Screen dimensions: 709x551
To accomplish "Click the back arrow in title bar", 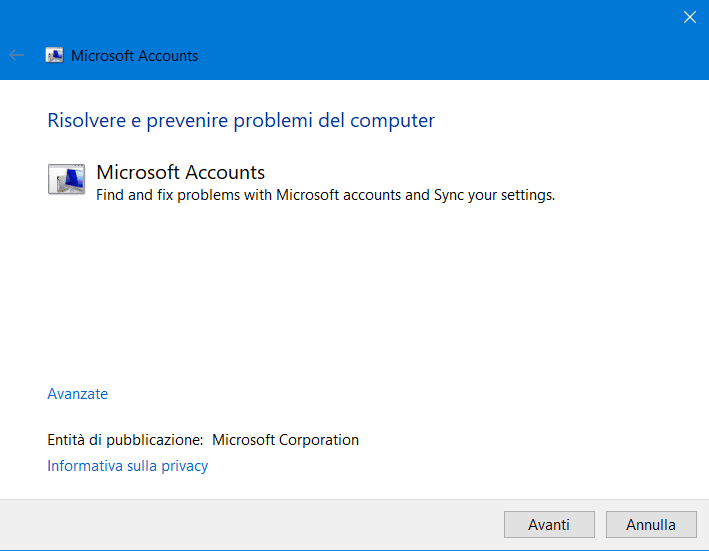I will click(x=16, y=56).
